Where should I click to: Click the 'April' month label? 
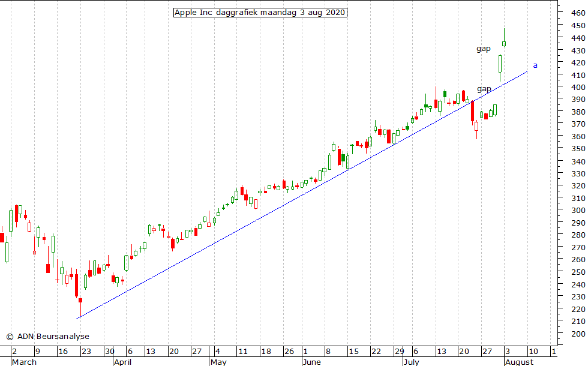pyautogui.click(x=122, y=362)
